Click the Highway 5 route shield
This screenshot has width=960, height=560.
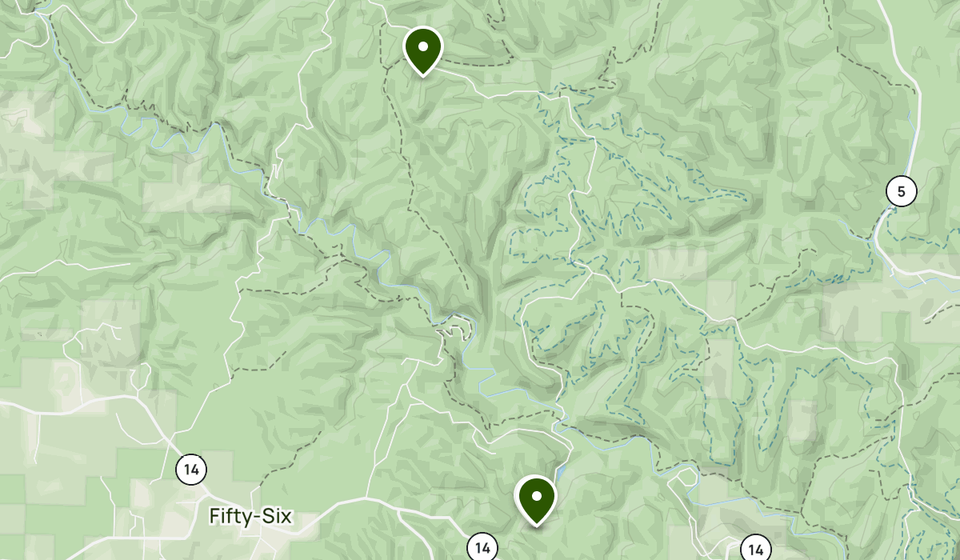tap(902, 192)
